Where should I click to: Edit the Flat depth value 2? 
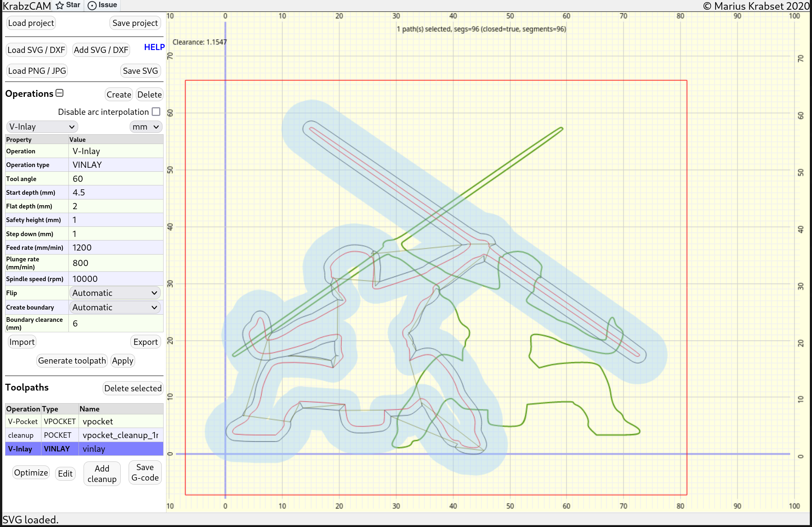[116, 206]
